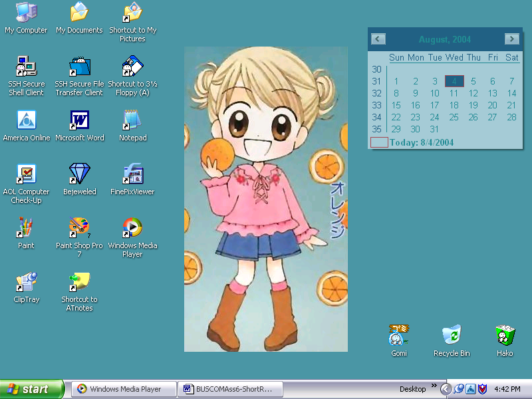Viewport: 532px width, 399px height.
Task: Select August 27 in the calendar
Action: pyautogui.click(x=492, y=117)
